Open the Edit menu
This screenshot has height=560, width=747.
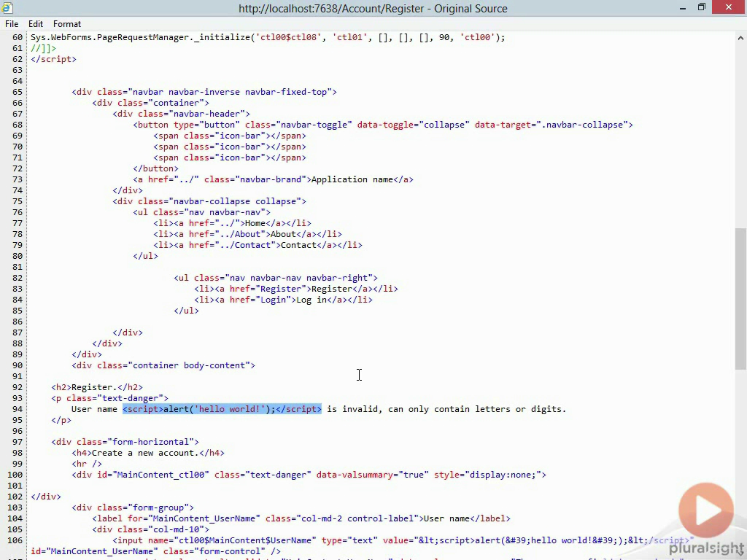(x=36, y=24)
